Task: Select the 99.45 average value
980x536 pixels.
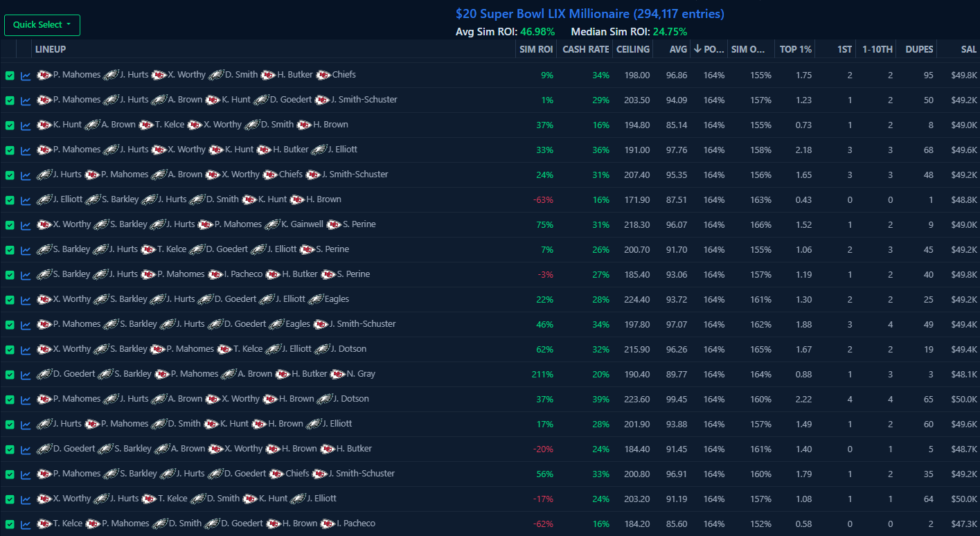Action: pos(677,399)
